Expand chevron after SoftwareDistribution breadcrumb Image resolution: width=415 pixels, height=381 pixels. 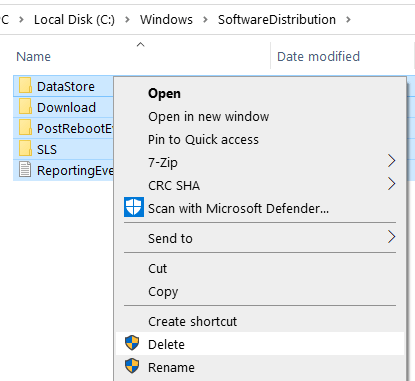coord(348,20)
